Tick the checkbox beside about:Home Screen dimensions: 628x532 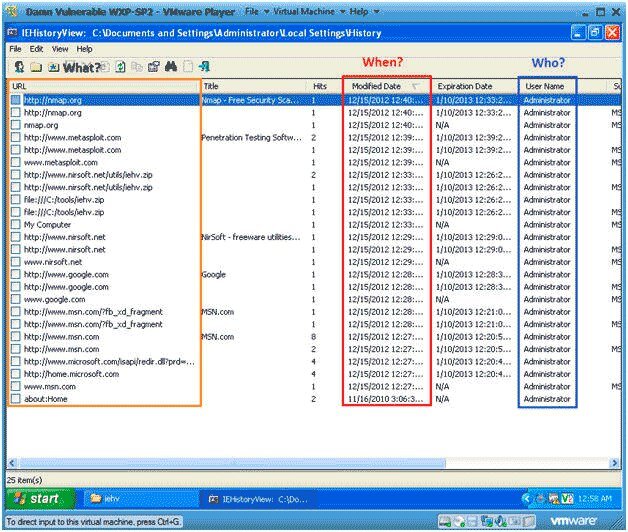pos(16,399)
